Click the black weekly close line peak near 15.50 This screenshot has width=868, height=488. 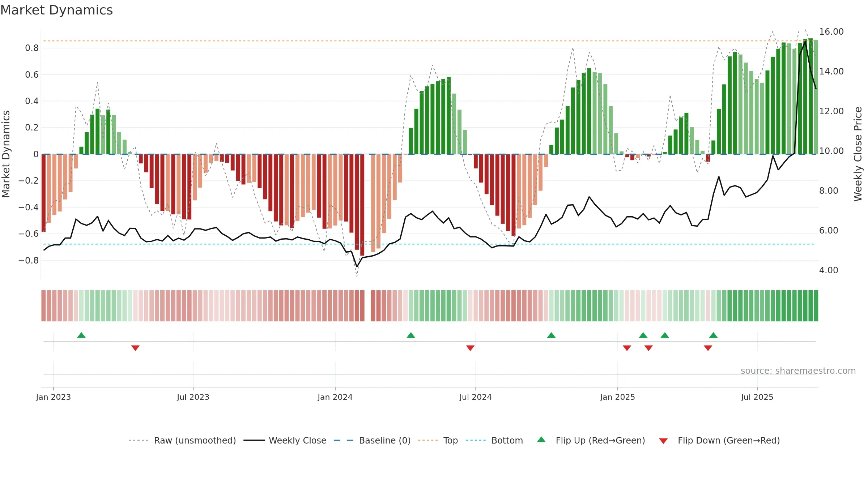click(x=805, y=42)
